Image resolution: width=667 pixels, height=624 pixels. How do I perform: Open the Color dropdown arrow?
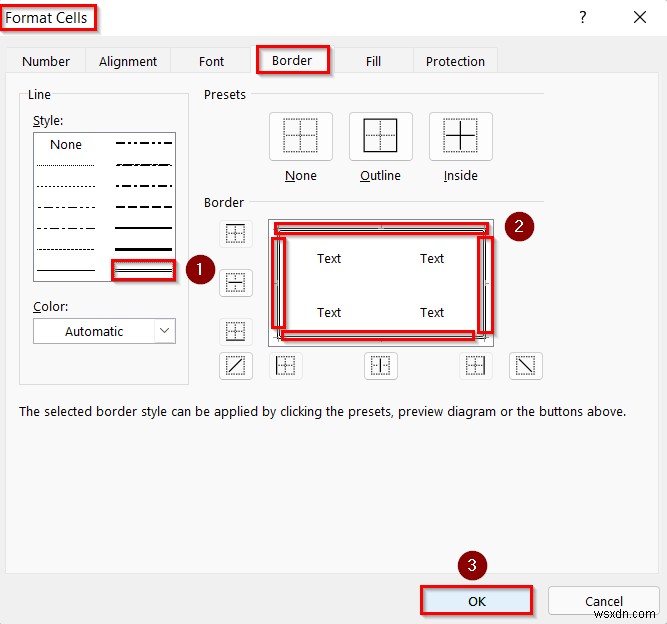point(165,331)
